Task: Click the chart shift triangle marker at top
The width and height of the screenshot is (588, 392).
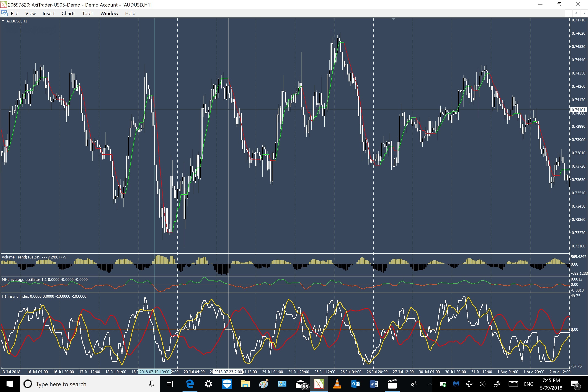Action: tap(393, 19)
